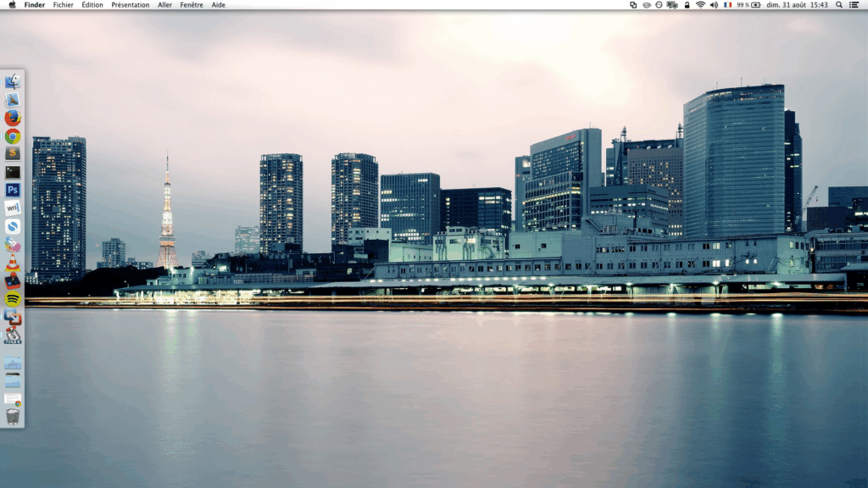Screen dimensions: 868x488
Task: Open the Fenêtre menu
Action: click(192, 4)
